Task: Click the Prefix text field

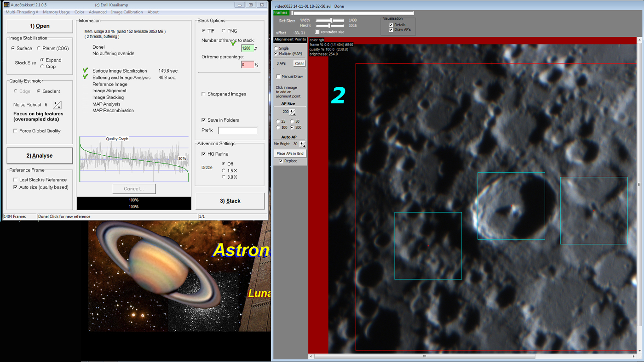Action: click(238, 130)
